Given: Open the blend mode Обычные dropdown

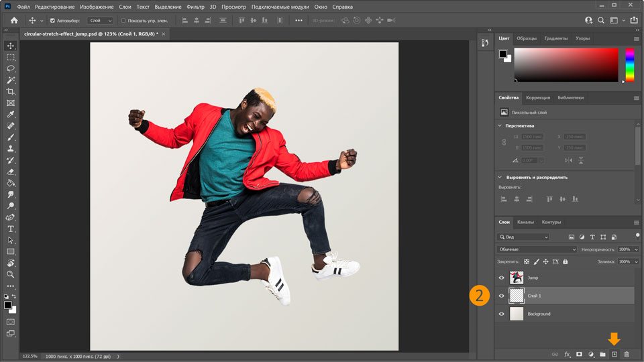Looking at the screenshot, I should (537, 249).
